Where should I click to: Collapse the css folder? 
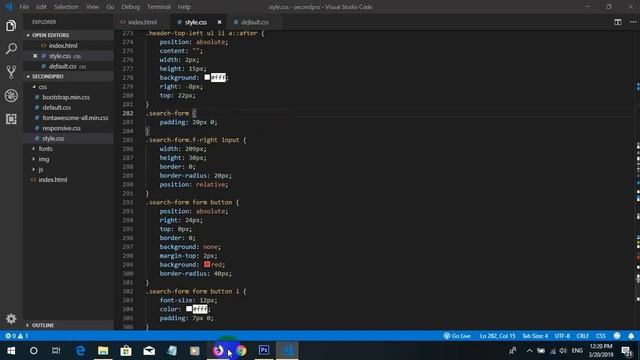(42, 87)
